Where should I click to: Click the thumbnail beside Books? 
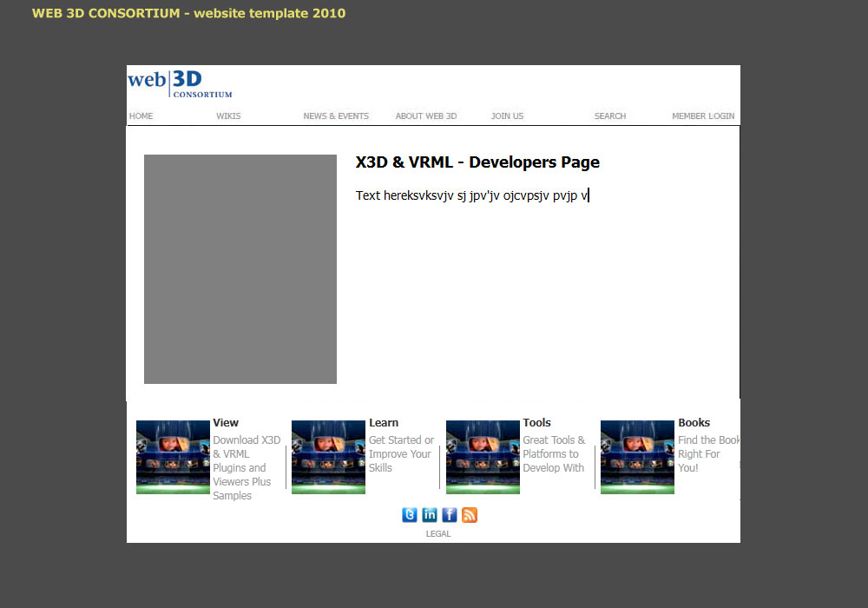pyautogui.click(x=638, y=457)
